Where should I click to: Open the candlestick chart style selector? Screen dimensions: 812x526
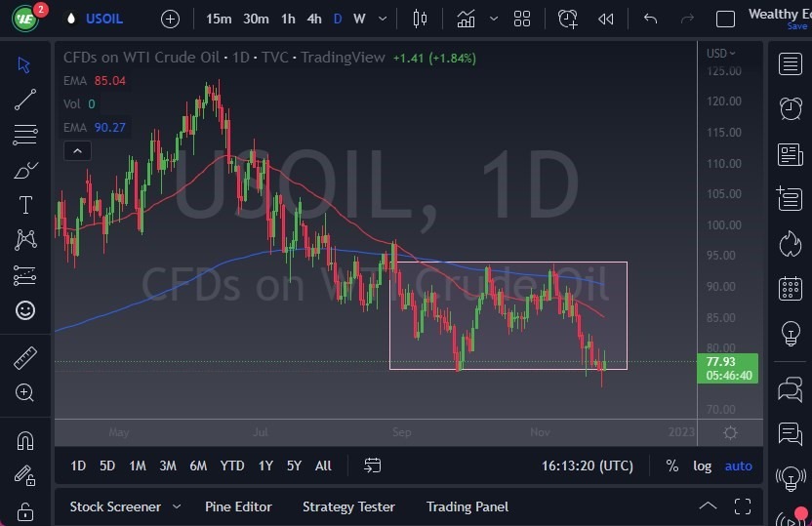tap(421, 19)
